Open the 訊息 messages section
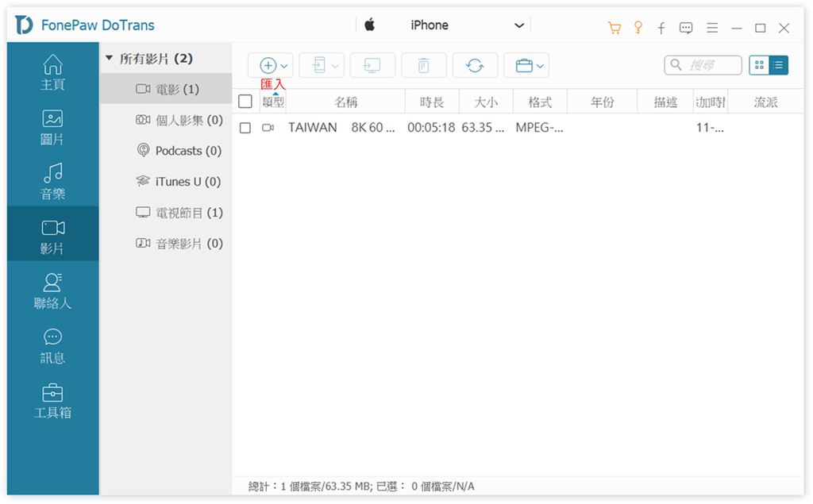This screenshot has height=504, width=813. click(x=52, y=346)
